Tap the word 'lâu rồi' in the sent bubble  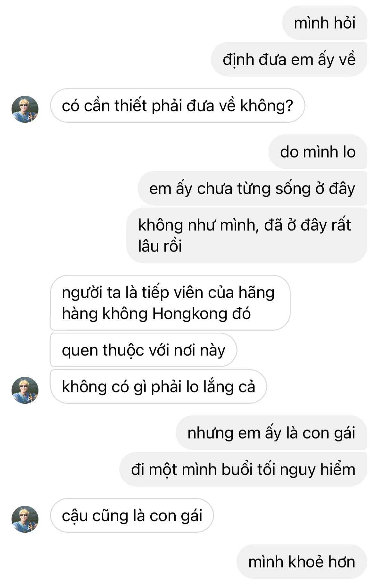point(160,246)
